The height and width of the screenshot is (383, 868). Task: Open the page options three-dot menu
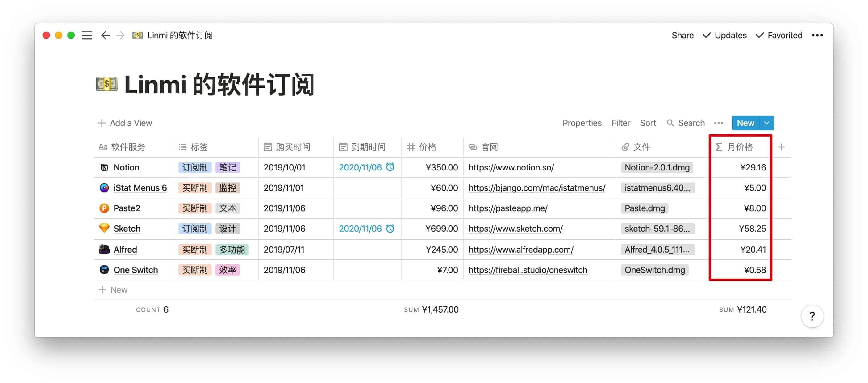coord(817,35)
